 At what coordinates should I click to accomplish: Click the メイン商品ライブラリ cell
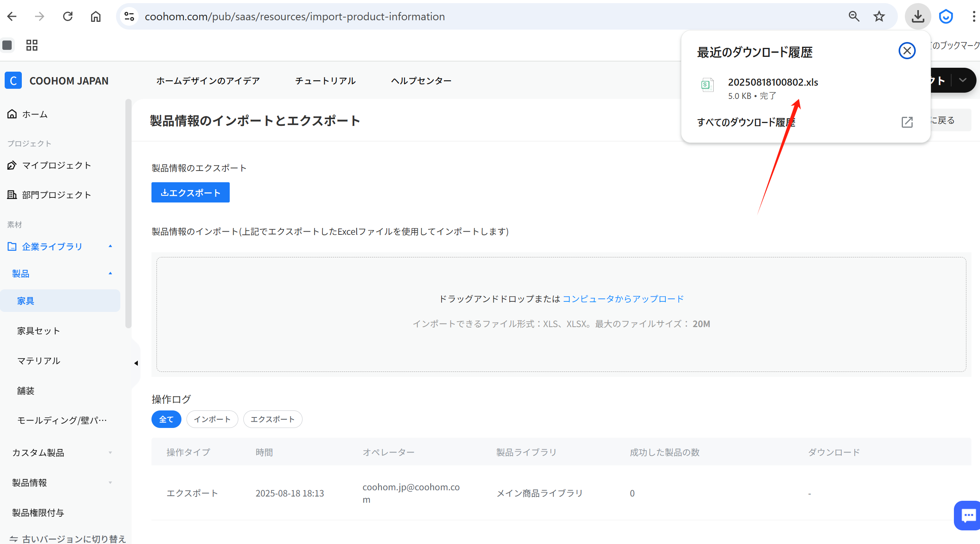(x=540, y=493)
